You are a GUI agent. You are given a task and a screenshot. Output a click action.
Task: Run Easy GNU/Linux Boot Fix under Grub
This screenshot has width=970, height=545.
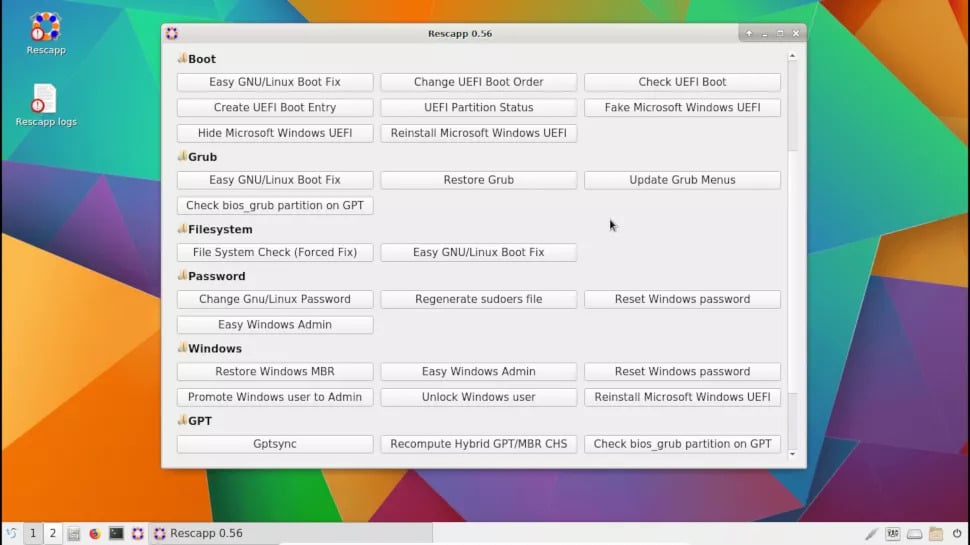pyautogui.click(x=275, y=180)
